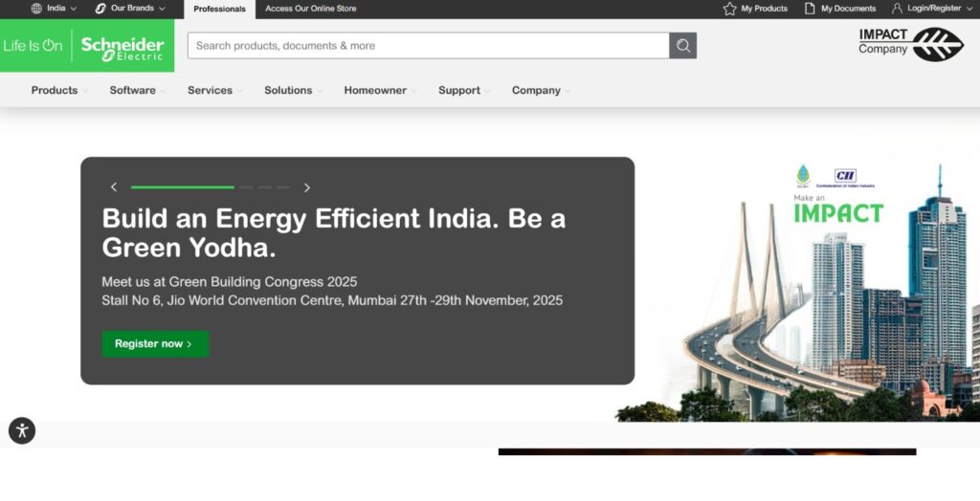Image resolution: width=980 pixels, height=501 pixels.
Task: Click the active green carousel progress bar
Action: [183, 187]
